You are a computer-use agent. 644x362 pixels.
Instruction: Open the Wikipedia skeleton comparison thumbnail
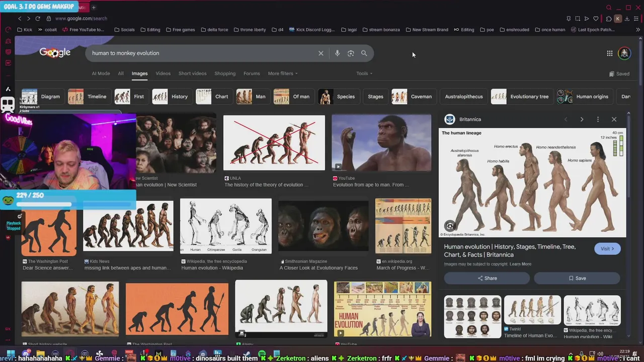(x=226, y=226)
